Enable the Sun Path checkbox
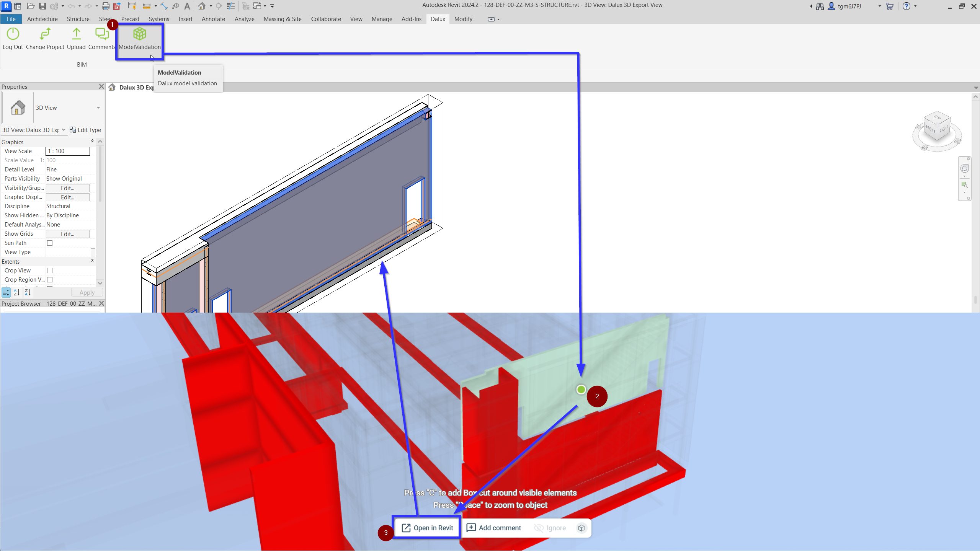Viewport: 980px width, 551px height. point(50,243)
